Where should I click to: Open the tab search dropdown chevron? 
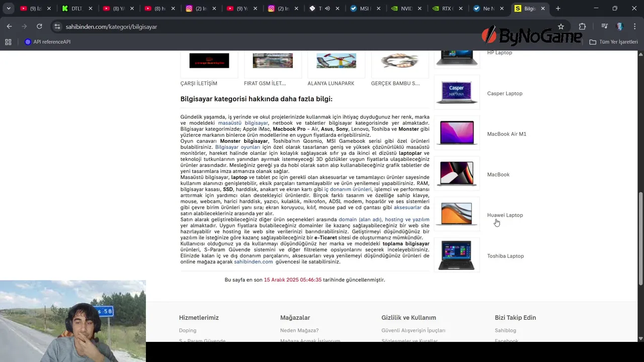pyautogui.click(x=8, y=9)
